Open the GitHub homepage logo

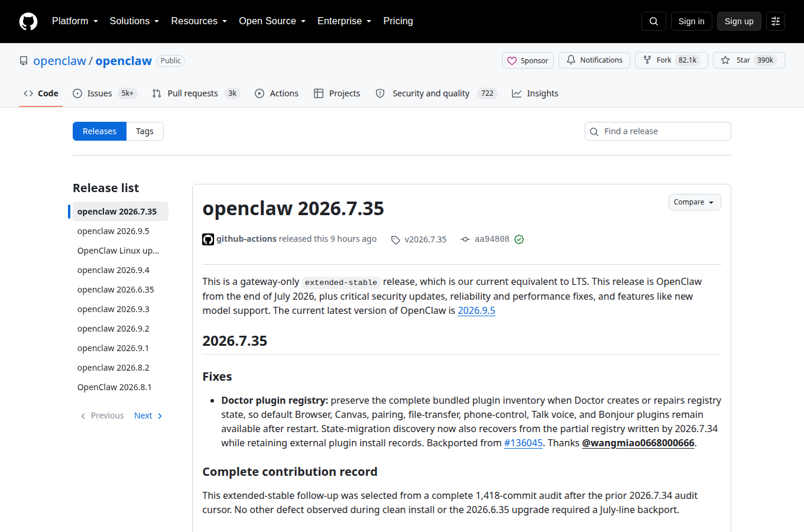pyautogui.click(x=28, y=21)
